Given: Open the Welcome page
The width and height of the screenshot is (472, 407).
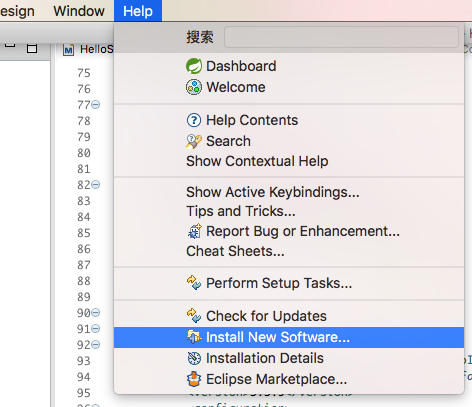Looking at the screenshot, I should click(289, 87).
